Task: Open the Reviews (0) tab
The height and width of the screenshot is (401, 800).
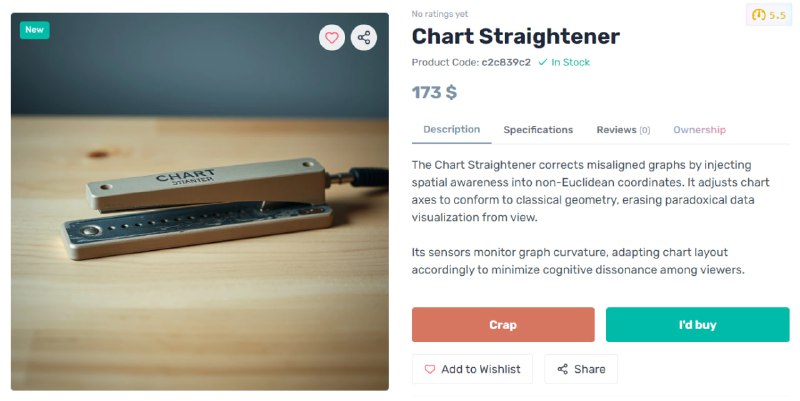Action: coord(623,130)
